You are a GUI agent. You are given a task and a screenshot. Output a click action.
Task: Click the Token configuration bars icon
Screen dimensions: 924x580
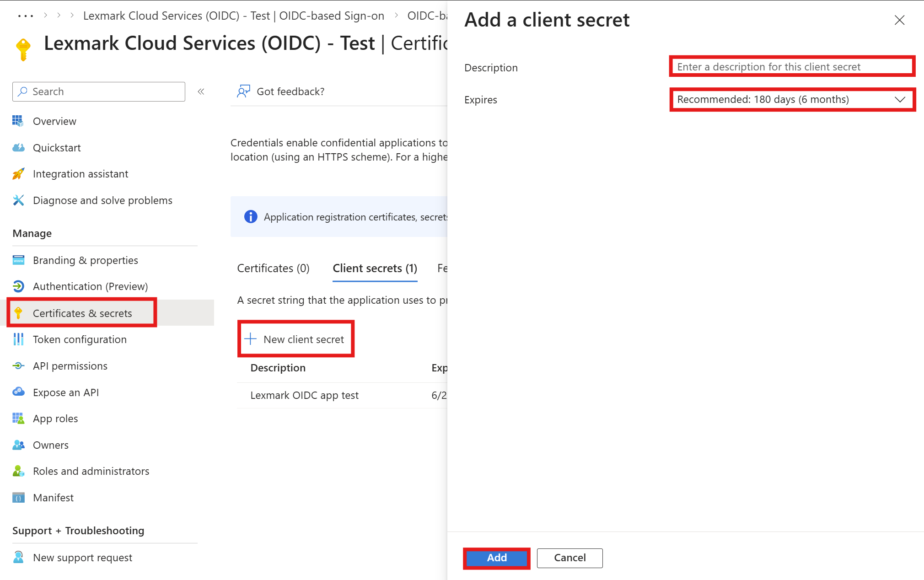(x=18, y=339)
